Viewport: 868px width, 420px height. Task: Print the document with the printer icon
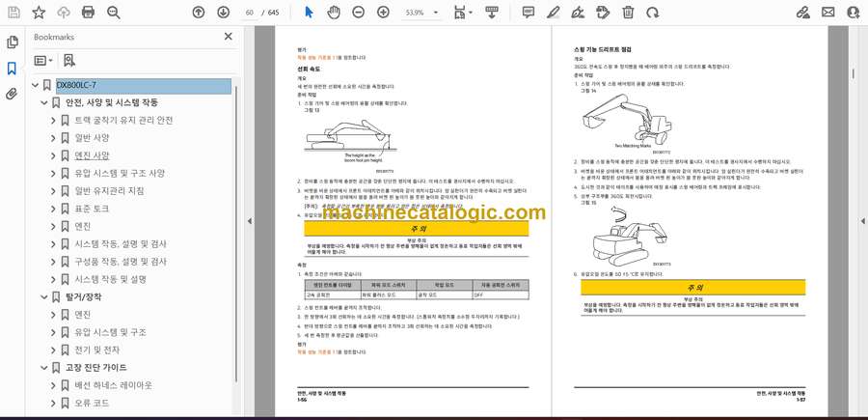coord(88,13)
